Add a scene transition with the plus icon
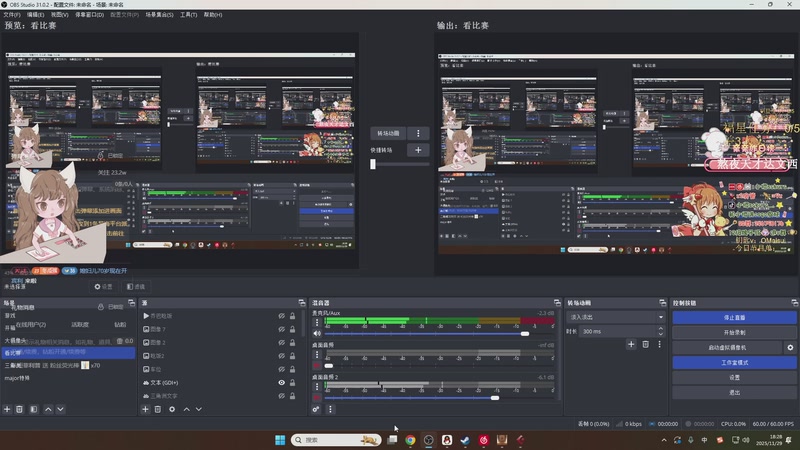Screen dimensions: 800x450 click(x=631, y=344)
